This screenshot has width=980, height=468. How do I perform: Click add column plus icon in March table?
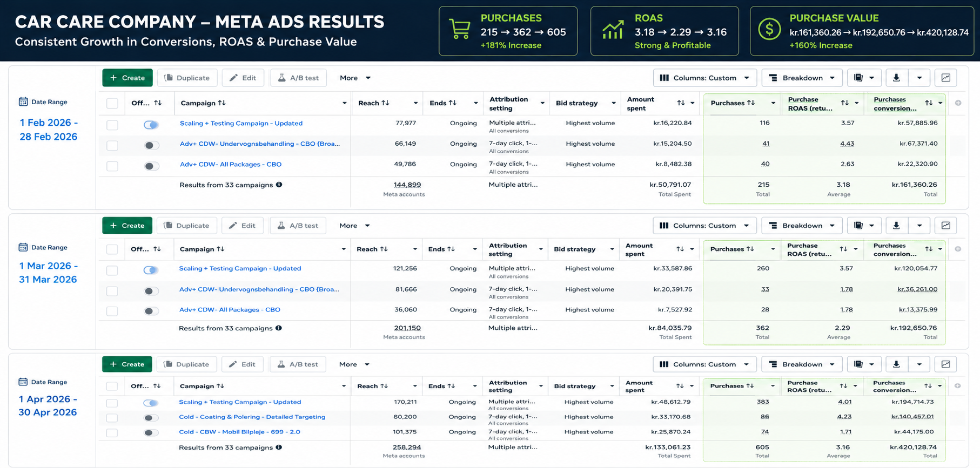957,249
